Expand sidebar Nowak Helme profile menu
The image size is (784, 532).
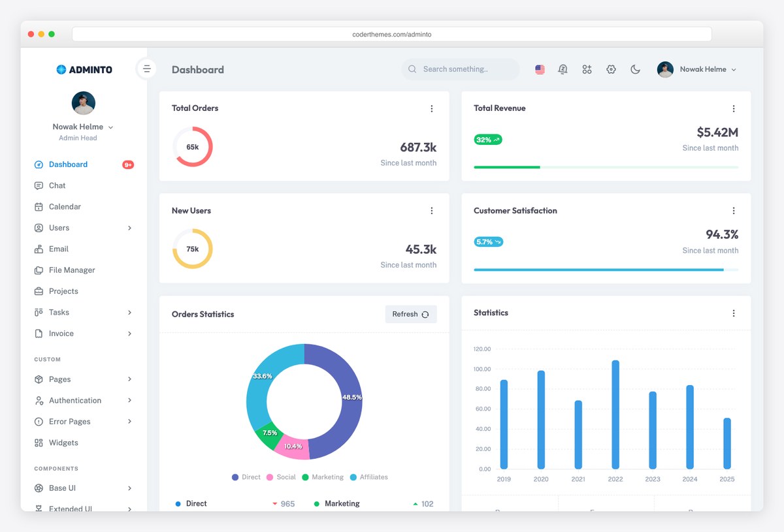(x=83, y=127)
